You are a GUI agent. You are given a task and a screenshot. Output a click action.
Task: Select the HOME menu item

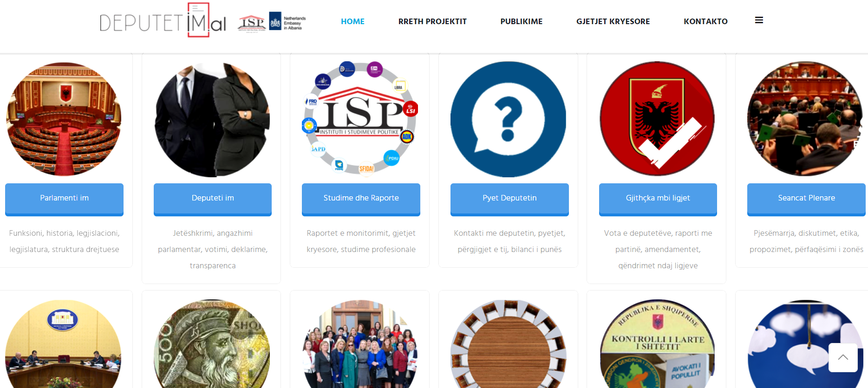352,21
